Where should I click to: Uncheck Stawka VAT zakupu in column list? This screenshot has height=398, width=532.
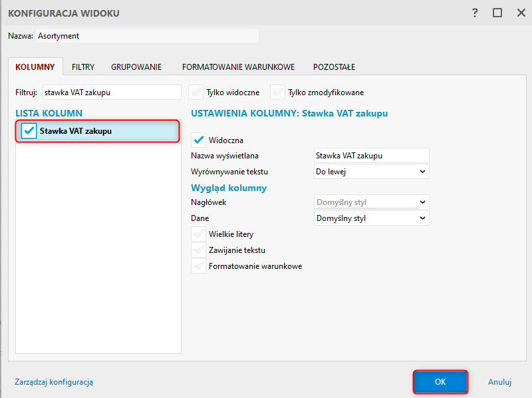pos(29,130)
